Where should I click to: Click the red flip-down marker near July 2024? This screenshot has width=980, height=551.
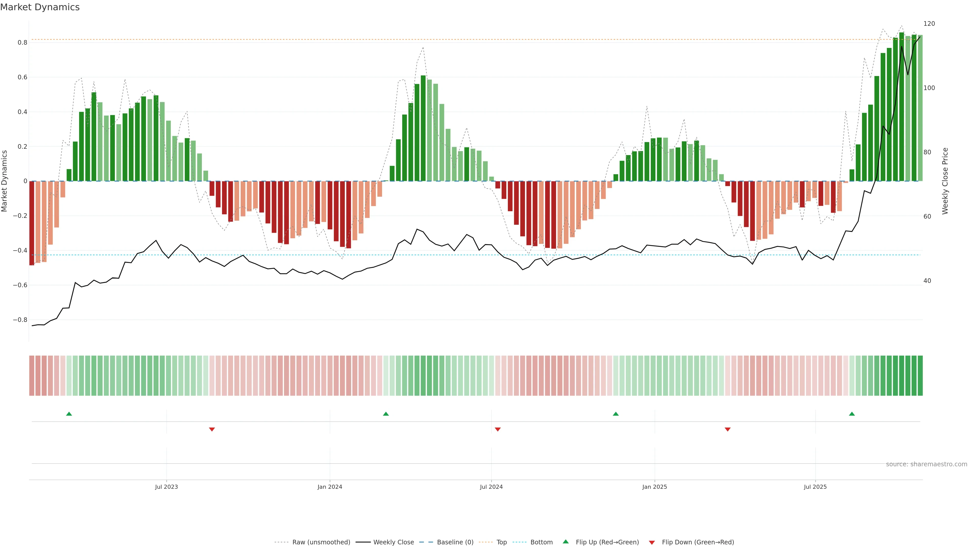coord(498,429)
